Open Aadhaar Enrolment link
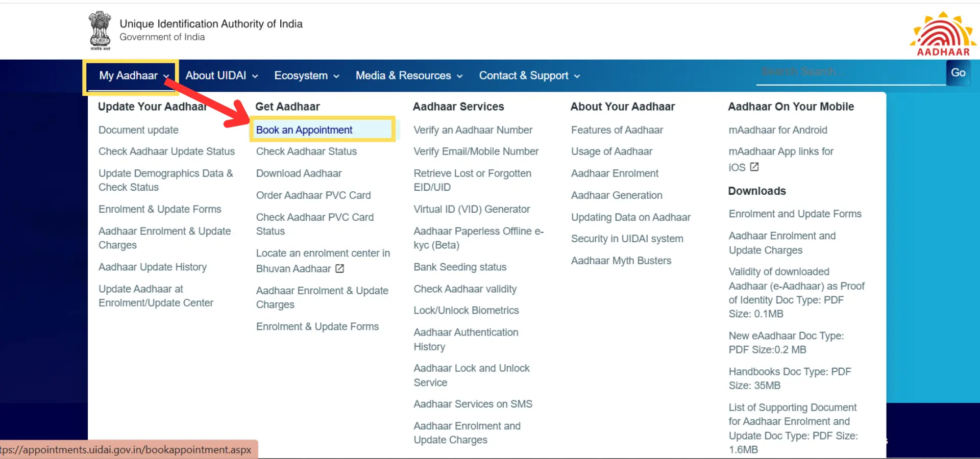The image size is (980, 459). [x=615, y=173]
